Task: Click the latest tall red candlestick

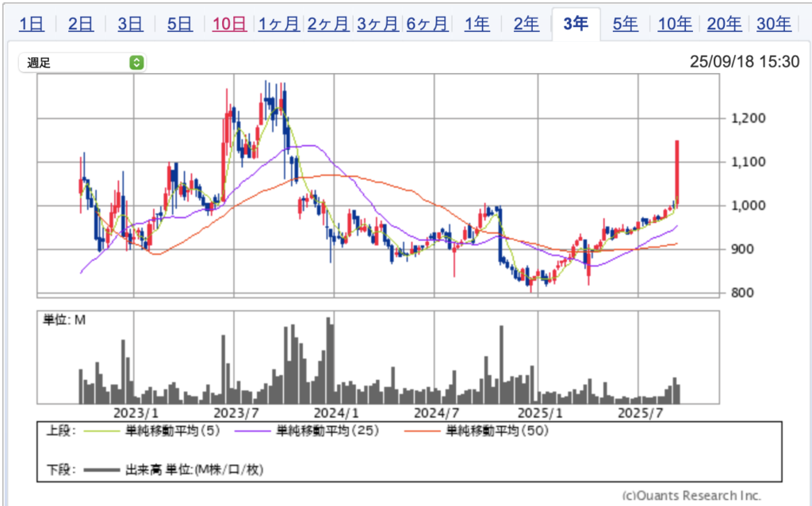Action: pyautogui.click(x=677, y=174)
